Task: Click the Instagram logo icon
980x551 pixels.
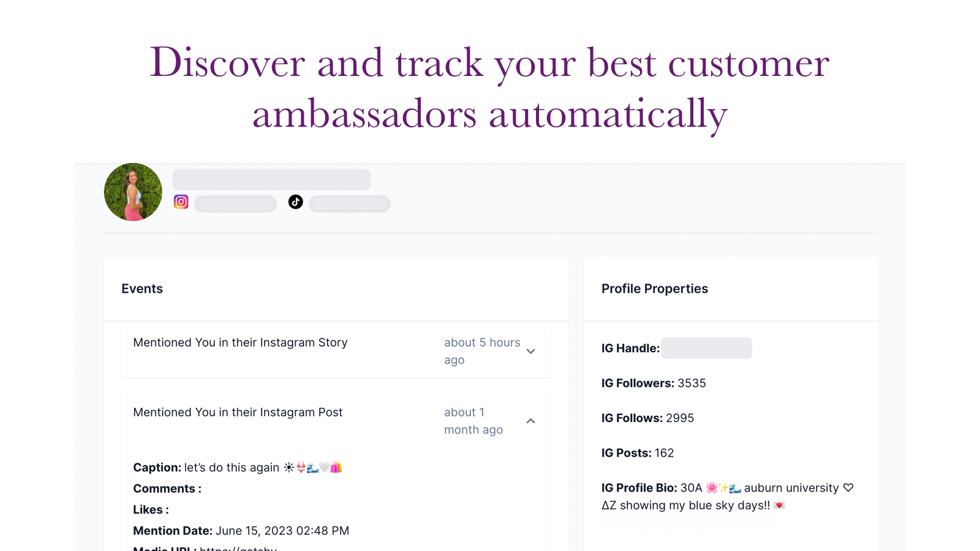Action: [181, 202]
